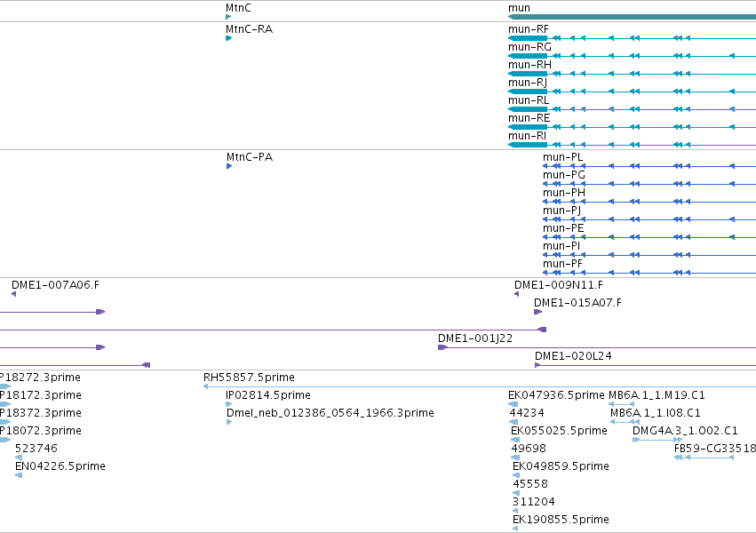Select the mun-RJ transcript
The height and width of the screenshot is (533, 756).
(633, 91)
